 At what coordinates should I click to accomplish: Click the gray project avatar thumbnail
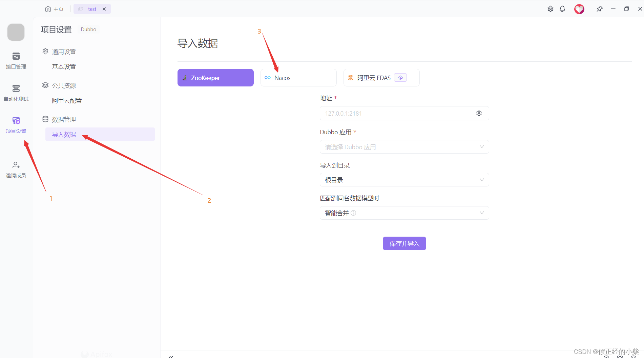coord(16,32)
